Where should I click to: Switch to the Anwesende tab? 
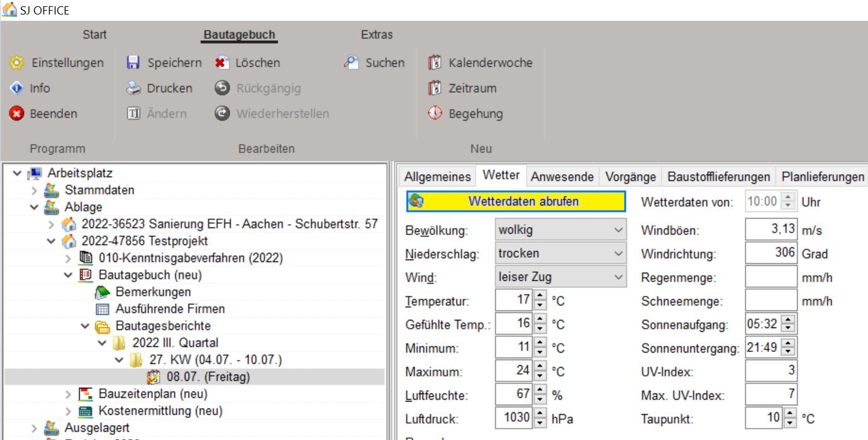coord(562,177)
